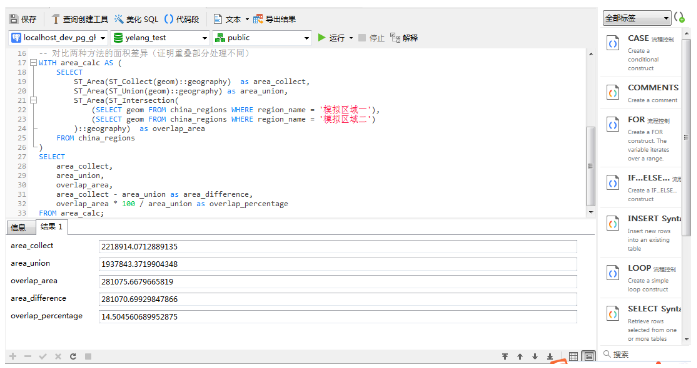The image size is (697, 368).
Task: Click editor scrollbar down arrow
Action: click(x=591, y=212)
